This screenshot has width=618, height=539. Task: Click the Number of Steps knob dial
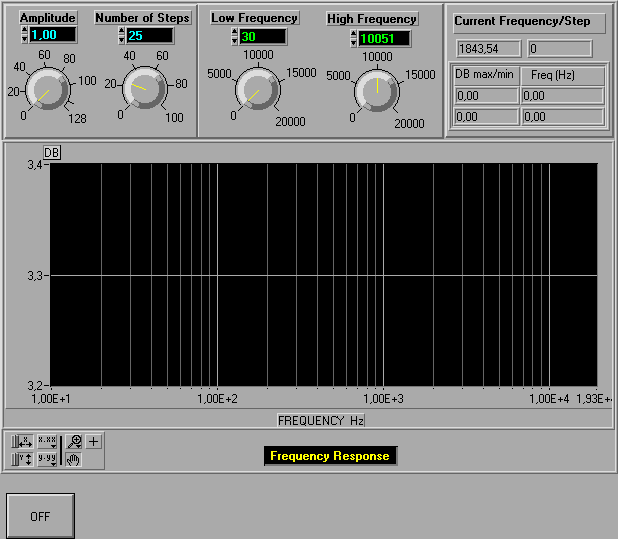pos(145,87)
